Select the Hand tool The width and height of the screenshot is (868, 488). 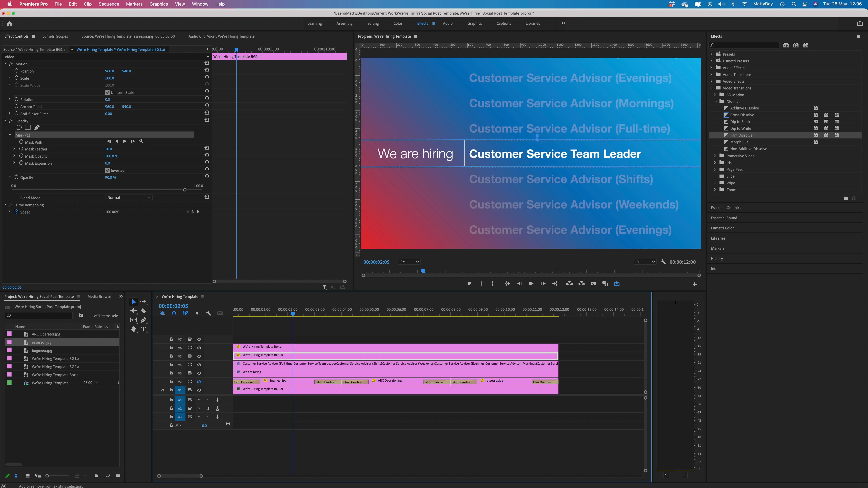coord(133,329)
